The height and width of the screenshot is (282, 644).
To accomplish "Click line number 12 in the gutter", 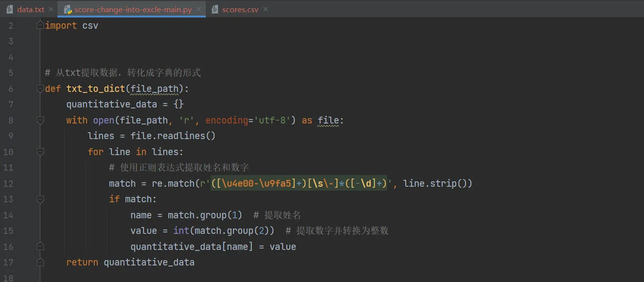I will (8, 184).
